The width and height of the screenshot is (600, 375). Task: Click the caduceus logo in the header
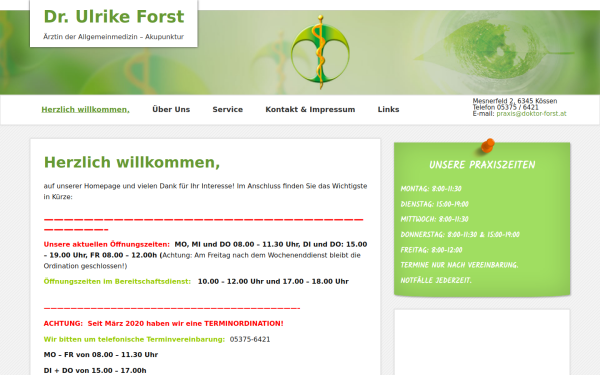(x=320, y=52)
